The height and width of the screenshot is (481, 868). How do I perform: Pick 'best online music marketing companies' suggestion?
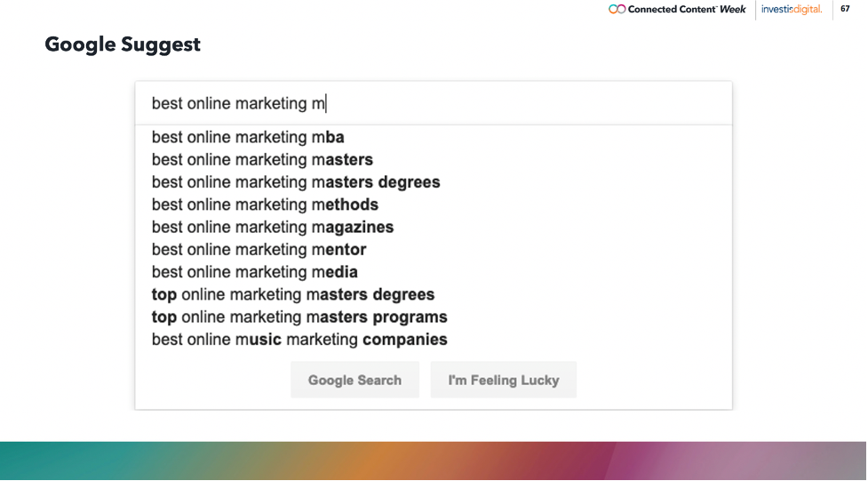click(299, 340)
